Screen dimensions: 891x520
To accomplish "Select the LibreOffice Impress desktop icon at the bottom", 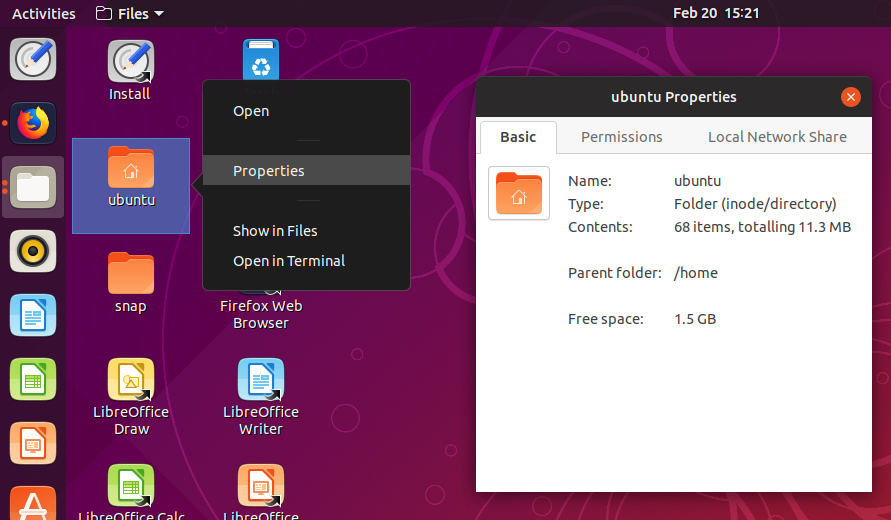I will tap(261, 492).
